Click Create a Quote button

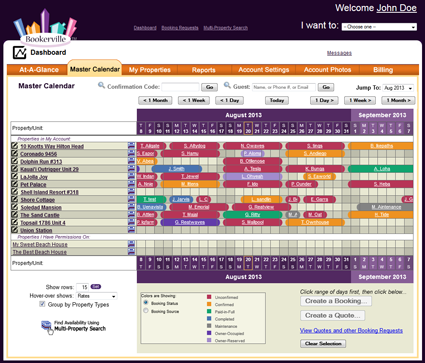[x=332, y=315]
